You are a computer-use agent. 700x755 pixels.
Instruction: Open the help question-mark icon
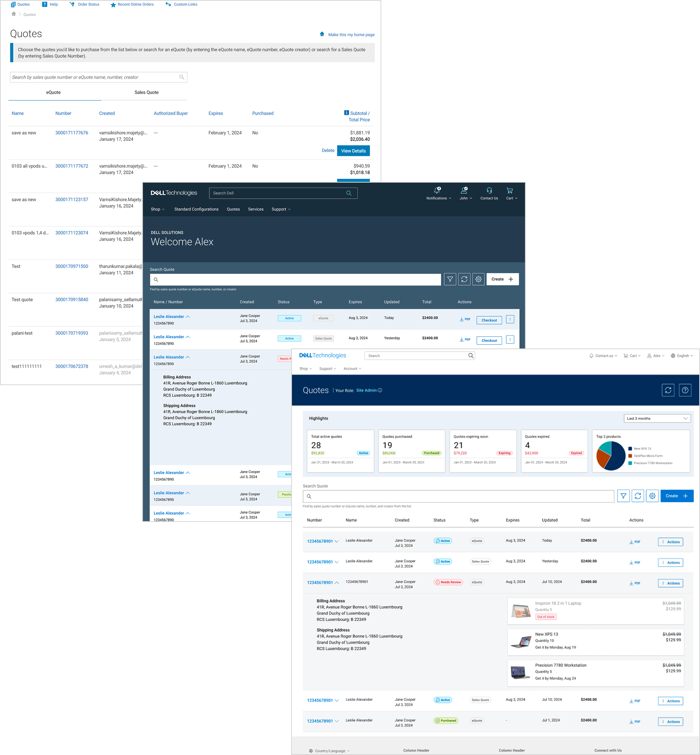(685, 390)
